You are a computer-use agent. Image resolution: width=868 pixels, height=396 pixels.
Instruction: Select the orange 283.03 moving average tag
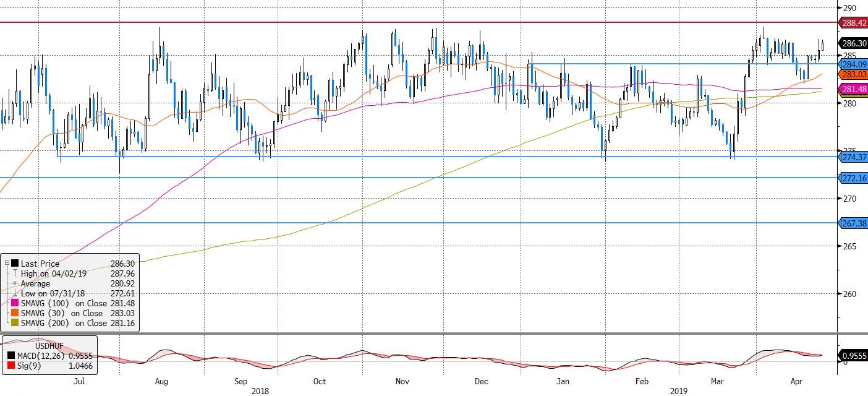pos(853,74)
